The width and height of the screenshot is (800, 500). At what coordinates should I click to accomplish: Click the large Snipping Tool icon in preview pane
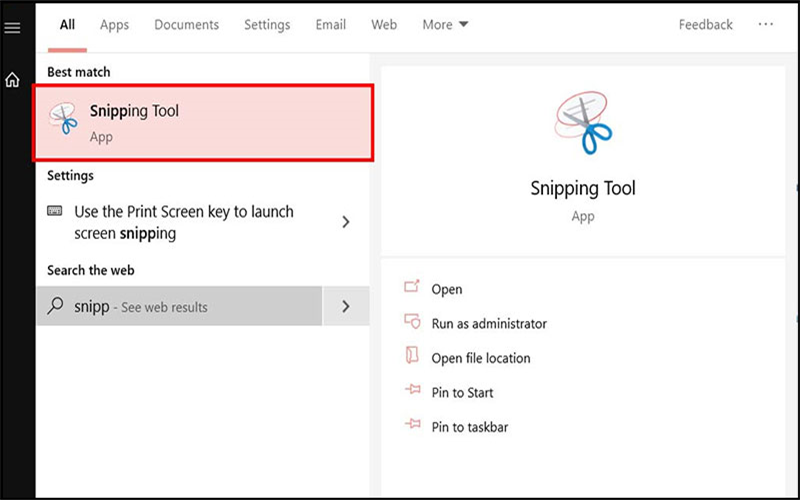[x=583, y=122]
